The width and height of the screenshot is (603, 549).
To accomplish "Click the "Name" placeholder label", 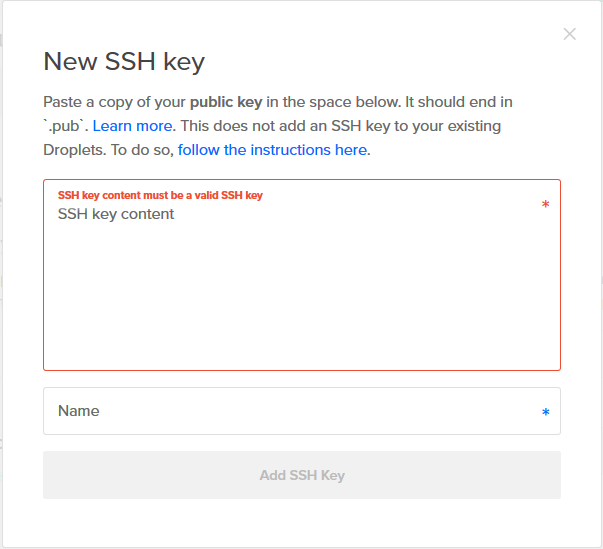I will (x=79, y=411).
